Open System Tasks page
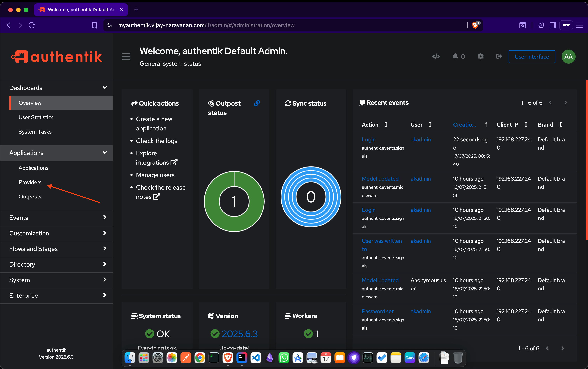The height and width of the screenshot is (369, 588). coord(61,132)
